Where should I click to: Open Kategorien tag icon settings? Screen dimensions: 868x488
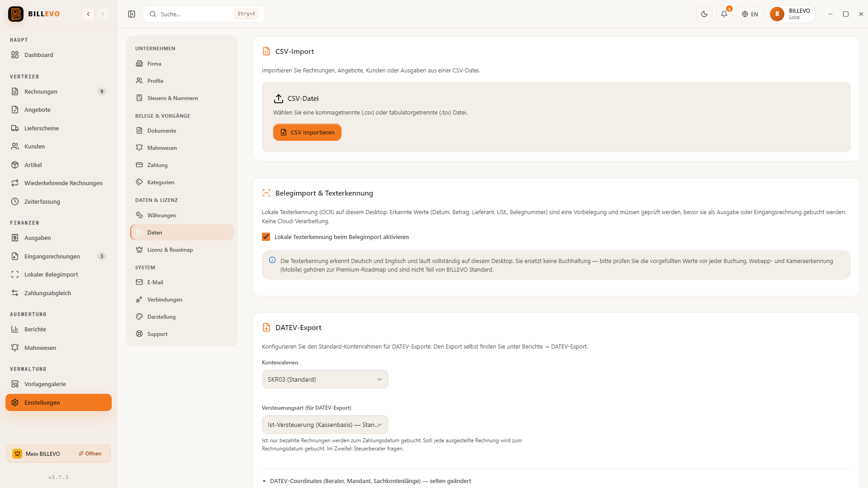[182, 182]
